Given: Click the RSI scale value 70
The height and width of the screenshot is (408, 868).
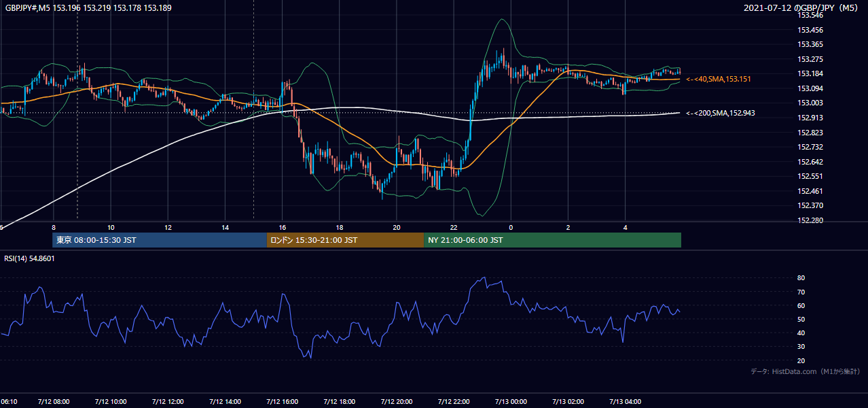Looking at the screenshot, I should tap(801, 292).
